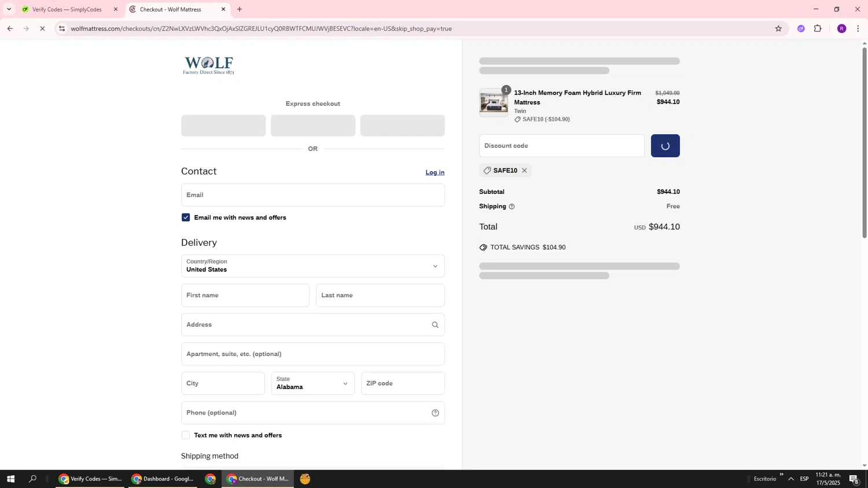Remove the SAFE10 discount code tag

pos(524,171)
